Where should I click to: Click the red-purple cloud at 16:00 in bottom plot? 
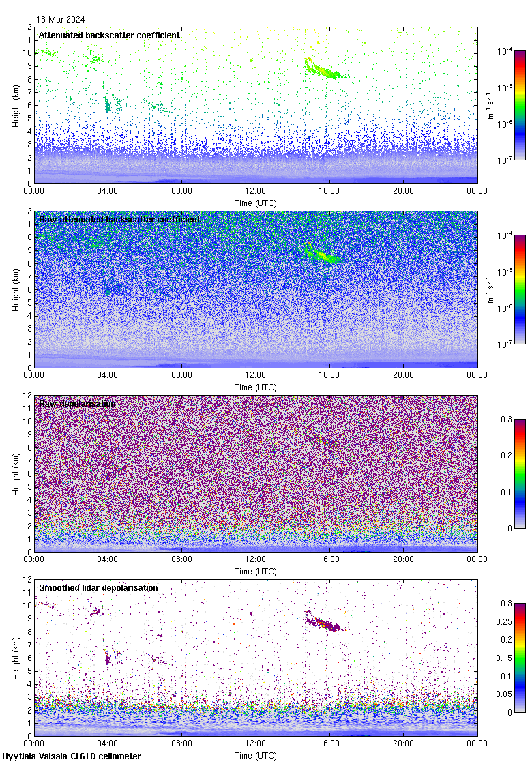pos(324,623)
